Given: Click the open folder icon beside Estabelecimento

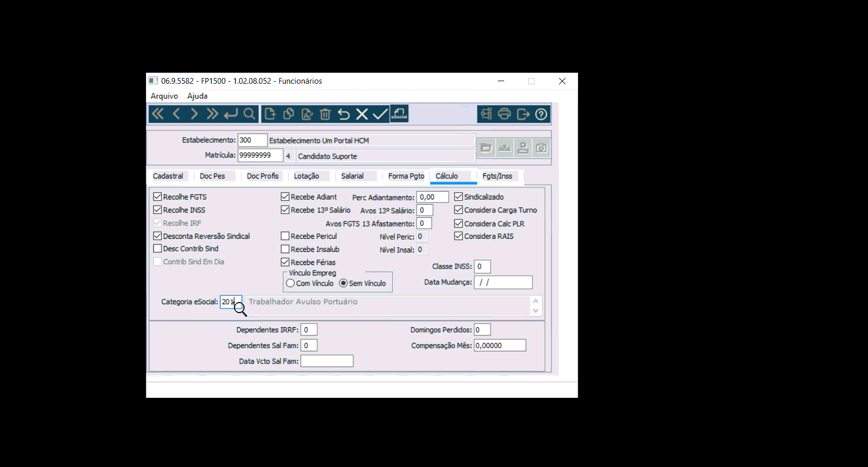Looking at the screenshot, I should click(486, 148).
